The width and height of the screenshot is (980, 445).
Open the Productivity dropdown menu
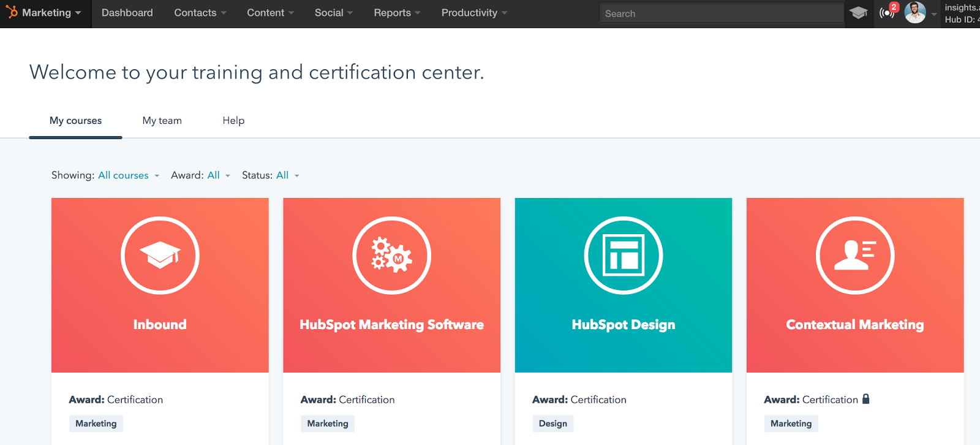pyautogui.click(x=475, y=13)
